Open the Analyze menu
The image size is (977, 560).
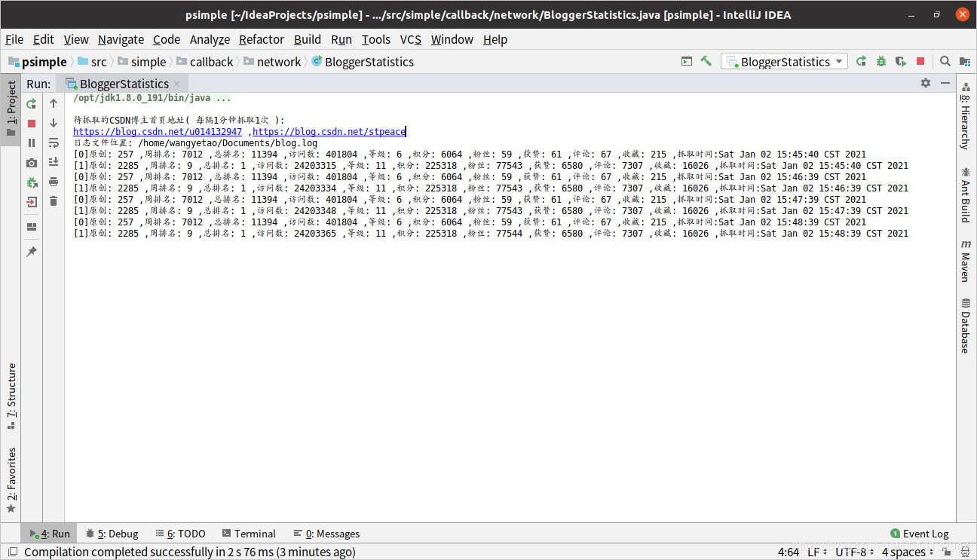coord(210,39)
